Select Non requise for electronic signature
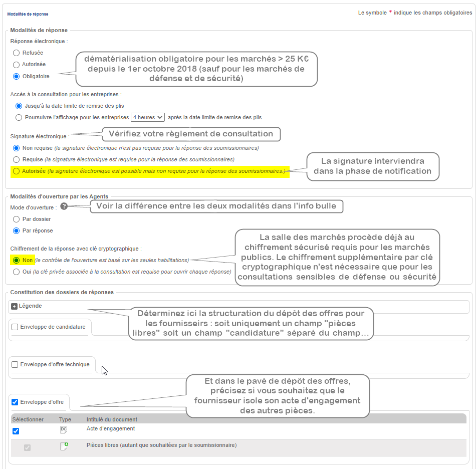This screenshot has height=469, width=476. [x=17, y=148]
